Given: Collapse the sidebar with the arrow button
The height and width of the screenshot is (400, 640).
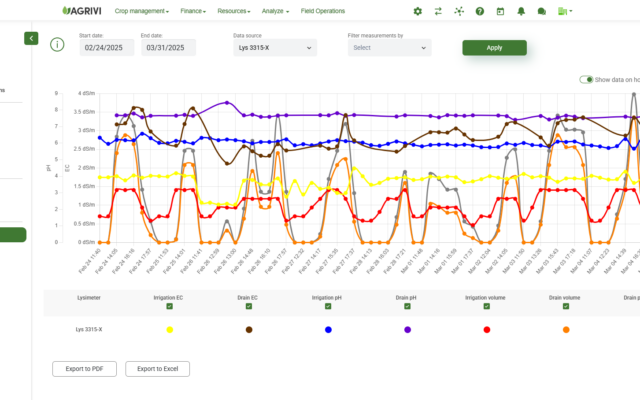Looking at the screenshot, I should point(31,38).
